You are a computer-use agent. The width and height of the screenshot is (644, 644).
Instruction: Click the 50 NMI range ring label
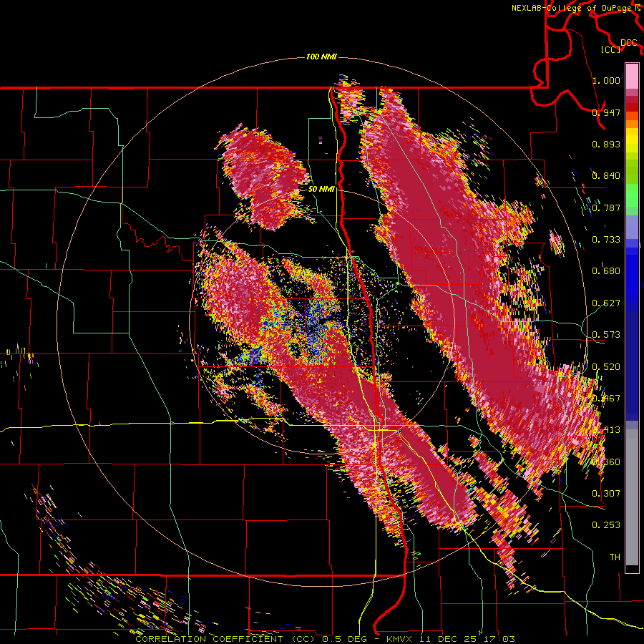pyautogui.click(x=321, y=189)
